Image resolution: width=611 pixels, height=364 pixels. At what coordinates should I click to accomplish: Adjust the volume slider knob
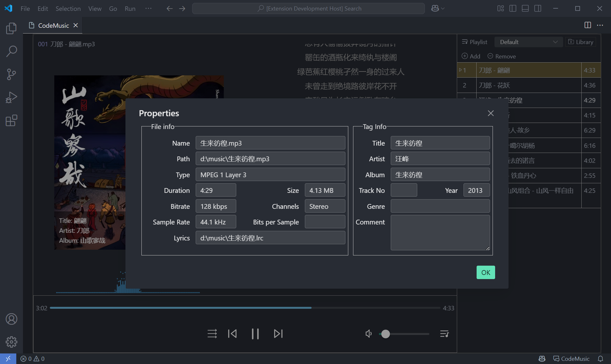(x=386, y=334)
